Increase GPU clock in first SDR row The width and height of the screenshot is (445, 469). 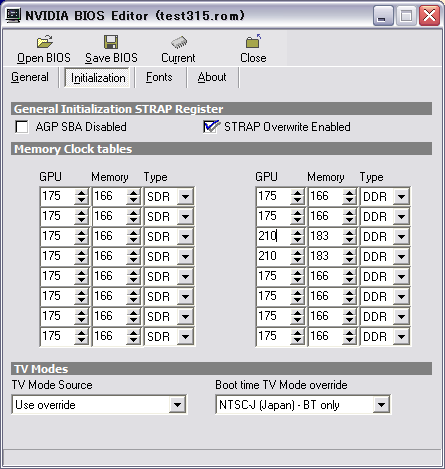81,193
